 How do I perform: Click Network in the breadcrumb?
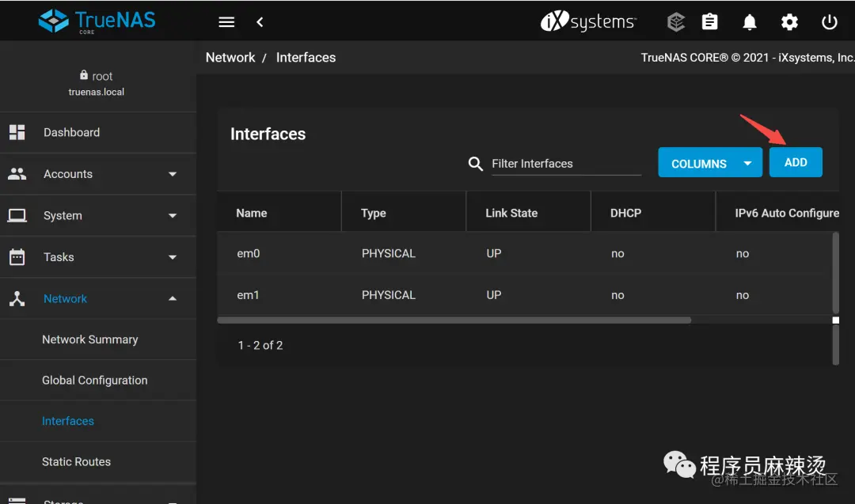pos(230,57)
